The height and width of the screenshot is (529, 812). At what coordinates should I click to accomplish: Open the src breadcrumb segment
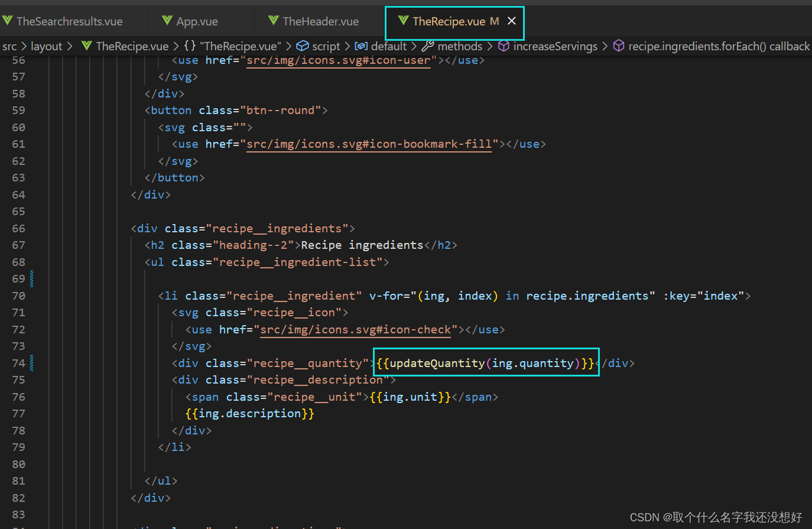[x=9, y=46]
